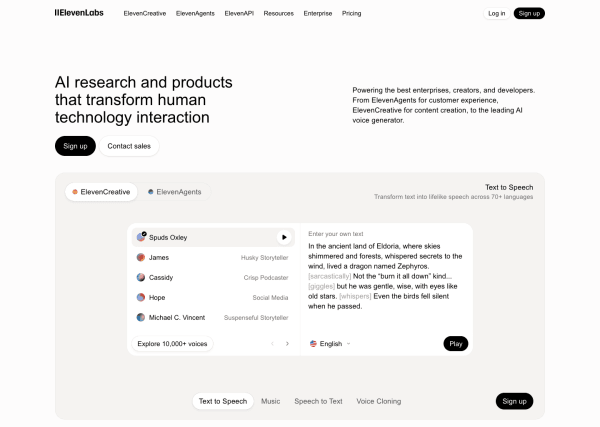600x427 pixels.
Task: Open the English language dropdown
Action: pyautogui.click(x=330, y=344)
